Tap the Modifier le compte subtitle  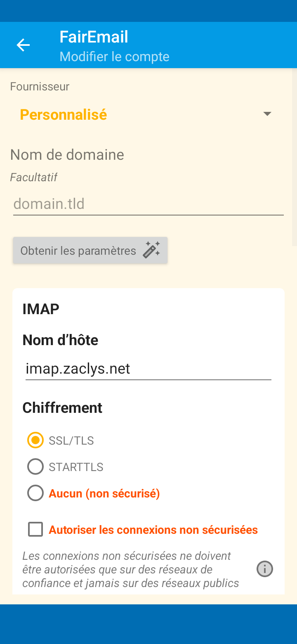tap(114, 57)
